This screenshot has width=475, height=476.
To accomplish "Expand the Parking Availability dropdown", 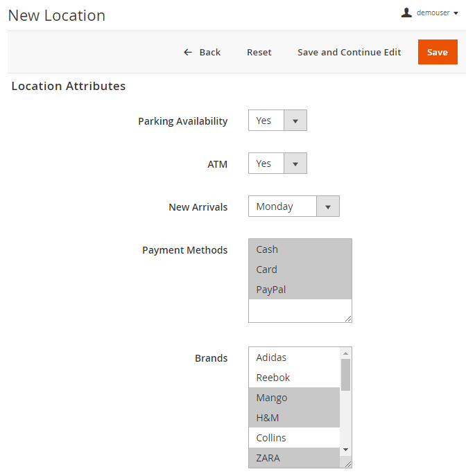I will pos(277,121).
